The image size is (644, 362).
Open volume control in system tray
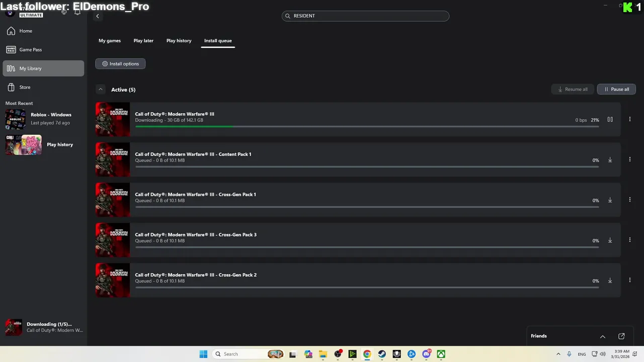point(603,354)
